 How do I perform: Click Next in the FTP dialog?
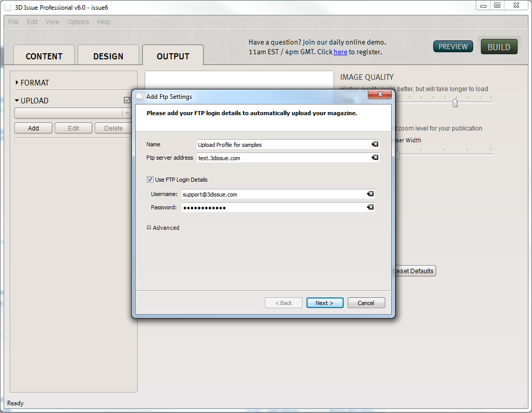click(324, 303)
